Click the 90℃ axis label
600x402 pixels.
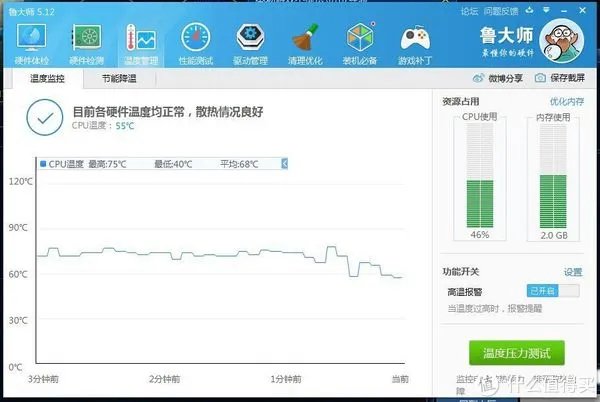tap(18, 228)
